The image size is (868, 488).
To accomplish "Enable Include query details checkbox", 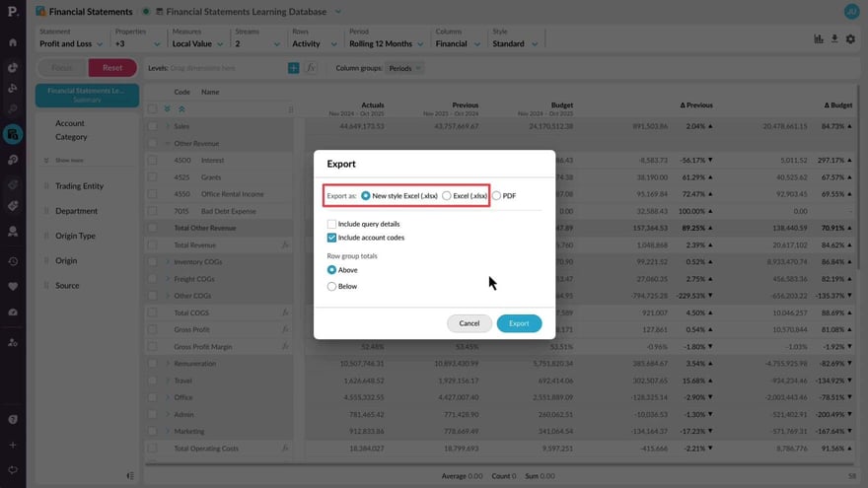I will pos(331,224).
